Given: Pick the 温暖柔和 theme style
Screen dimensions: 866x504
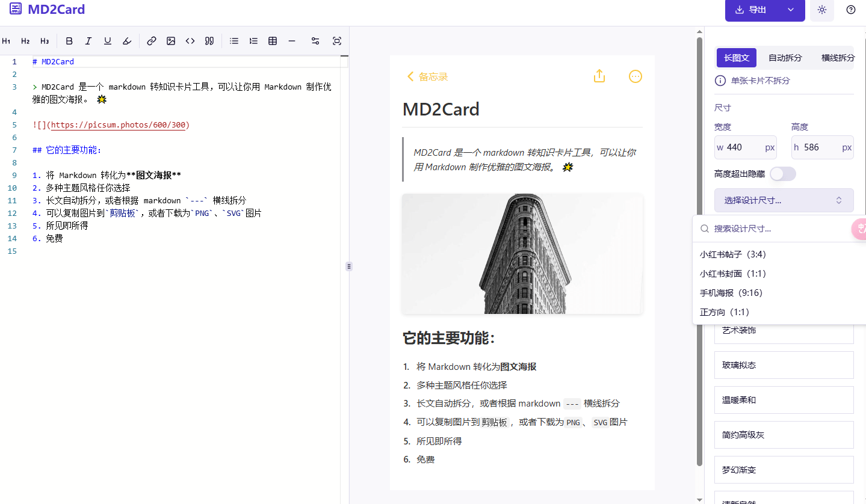Looking at the screenshot, I should click(784, 400).
